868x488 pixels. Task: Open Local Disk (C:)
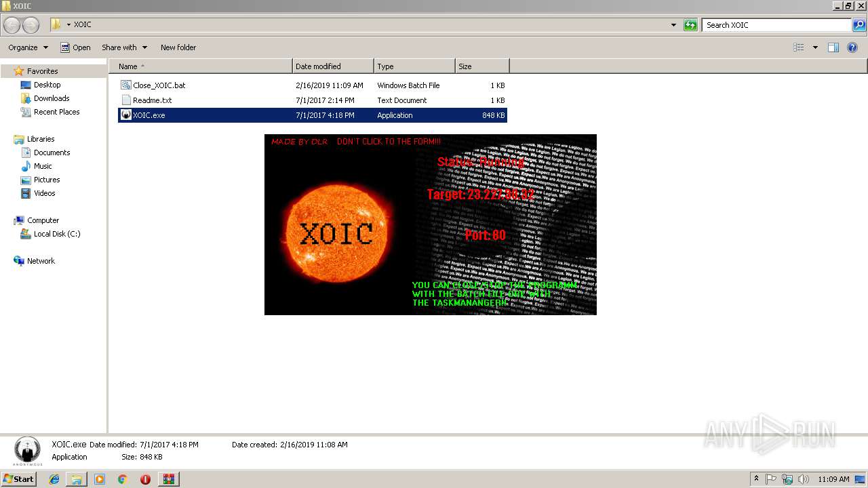pyautogui.click(x=57, y=234)
